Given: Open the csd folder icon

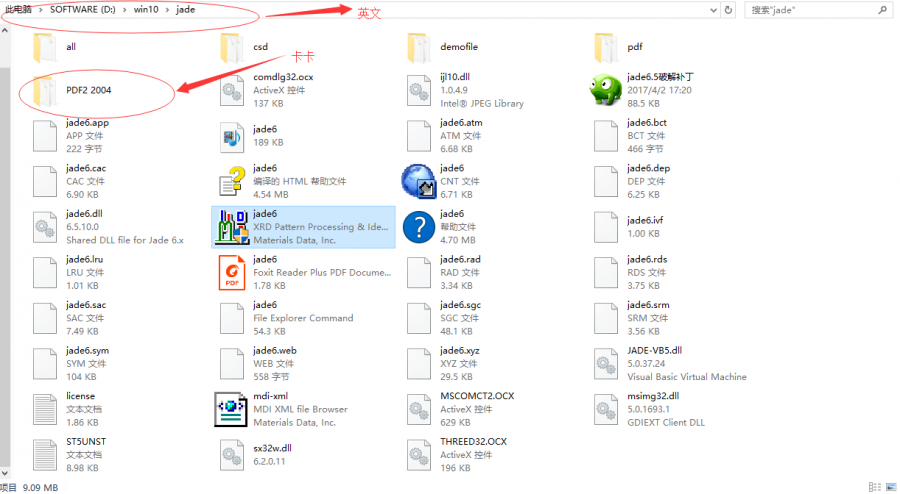Looking at the screenshot, I should [x=232, y=47].
